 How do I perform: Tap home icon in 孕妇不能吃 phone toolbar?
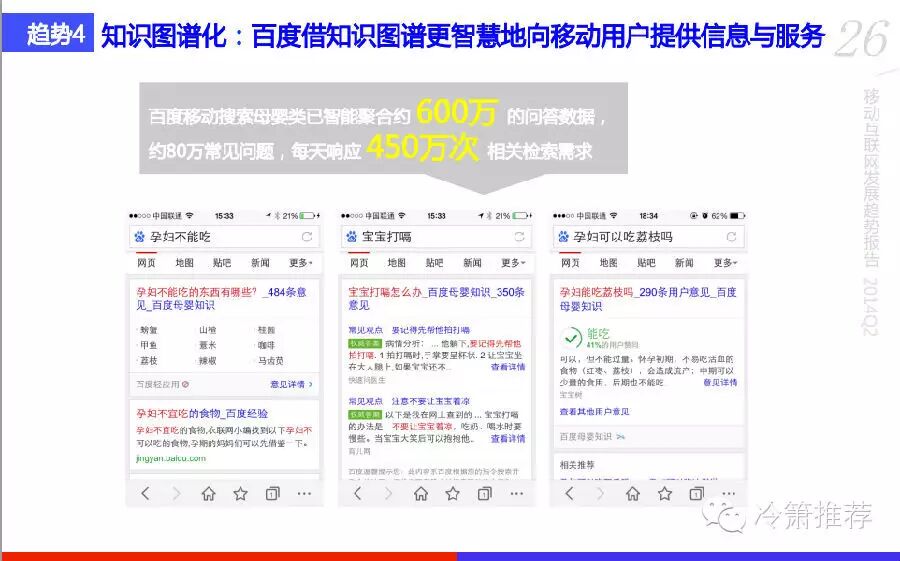(x=208, y=493)
